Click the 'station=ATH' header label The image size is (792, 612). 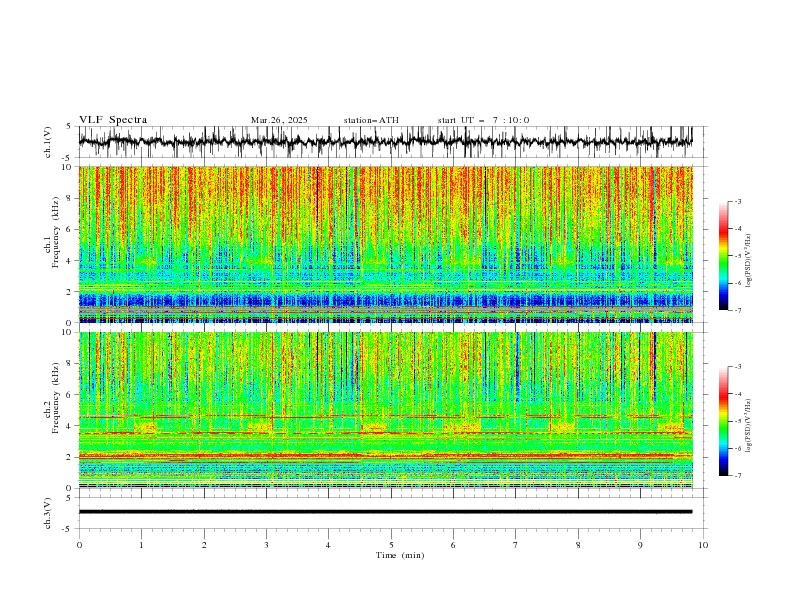tap(371, 120)
